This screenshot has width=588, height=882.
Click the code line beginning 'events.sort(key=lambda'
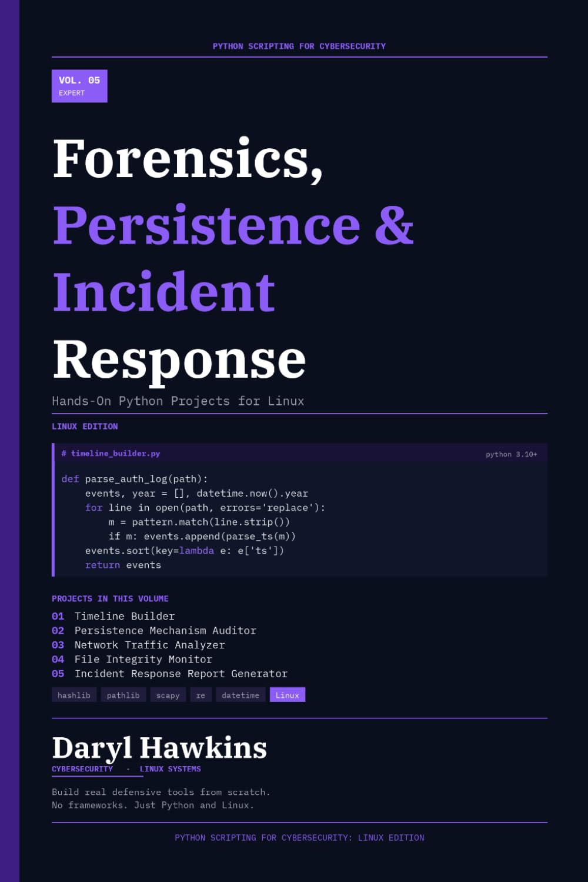point(185,550)
